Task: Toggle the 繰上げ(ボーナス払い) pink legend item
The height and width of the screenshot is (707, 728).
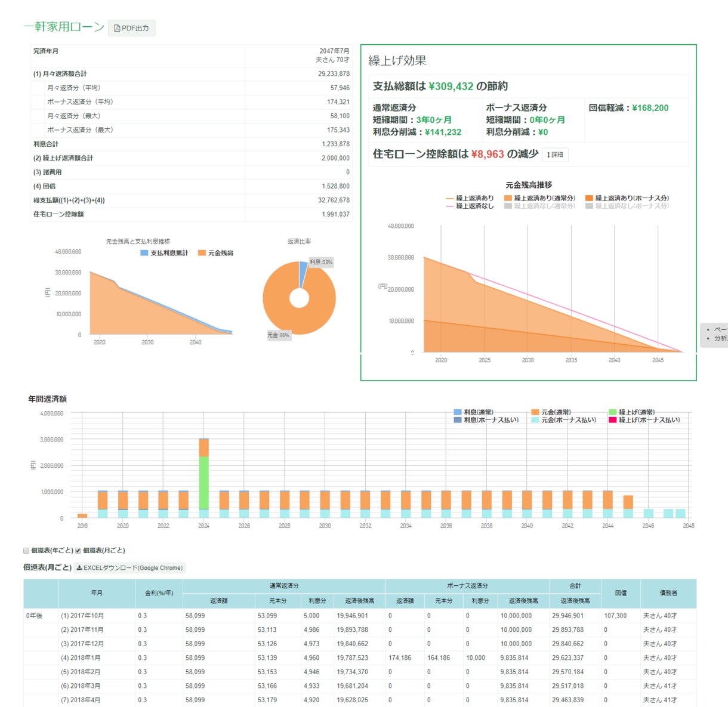Action: (644, 420)
